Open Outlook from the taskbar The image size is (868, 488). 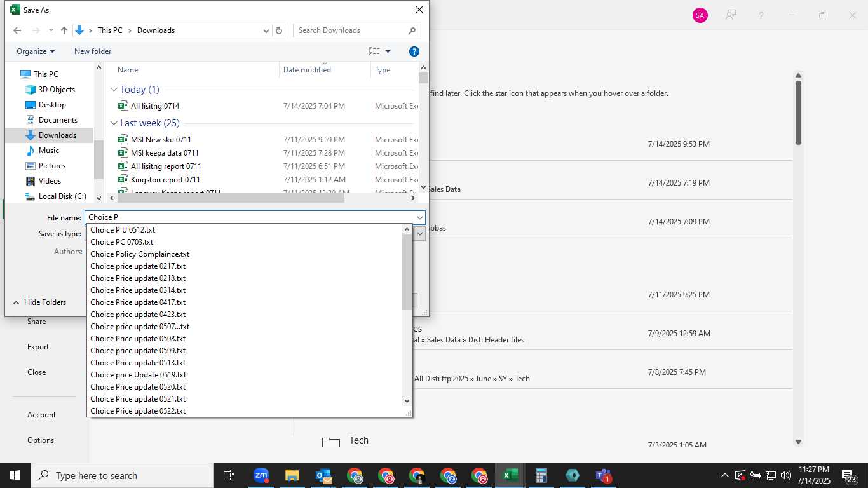coord(323,475)
